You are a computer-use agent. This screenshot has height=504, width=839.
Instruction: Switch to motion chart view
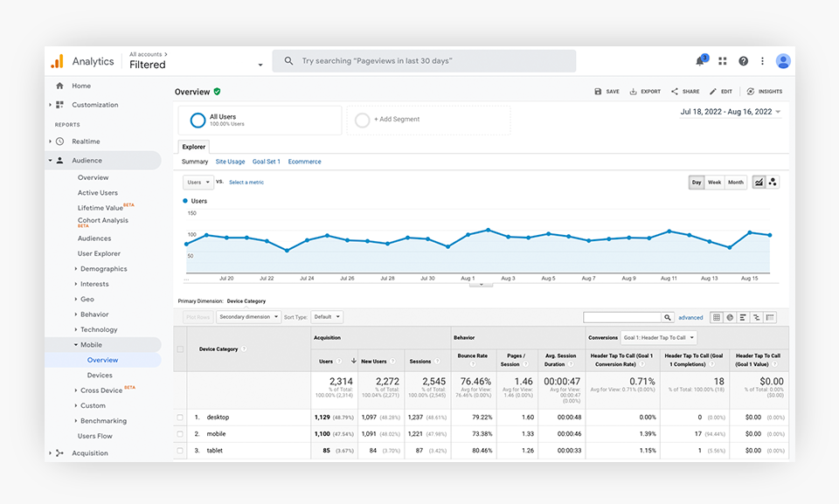coord(773,183)
